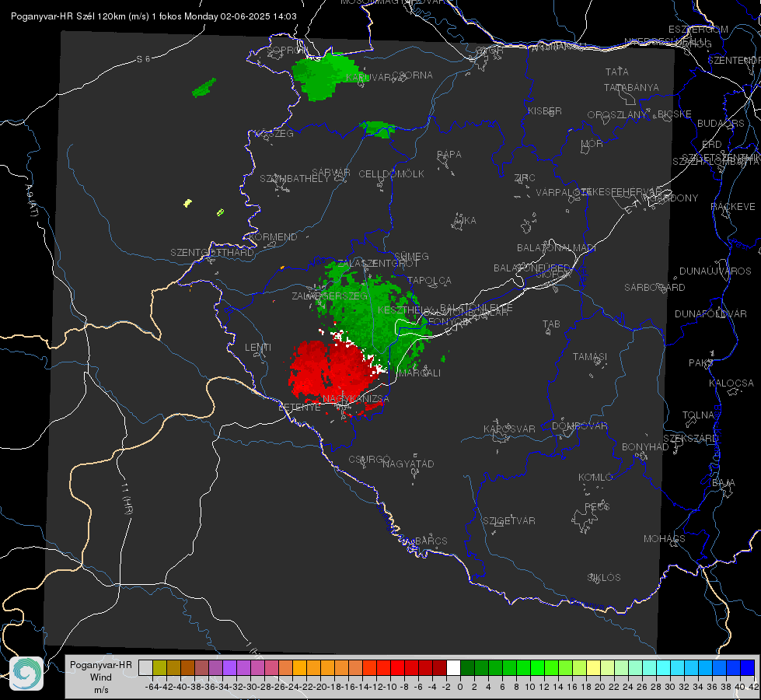Click the SARVAR label

pyautogui.click(x=331, y=173)
